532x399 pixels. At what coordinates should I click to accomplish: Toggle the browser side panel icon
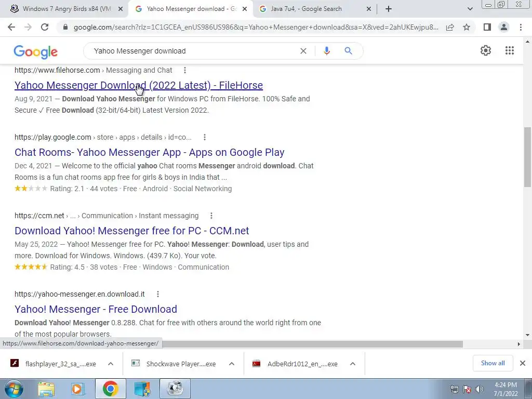click(487, 27)
